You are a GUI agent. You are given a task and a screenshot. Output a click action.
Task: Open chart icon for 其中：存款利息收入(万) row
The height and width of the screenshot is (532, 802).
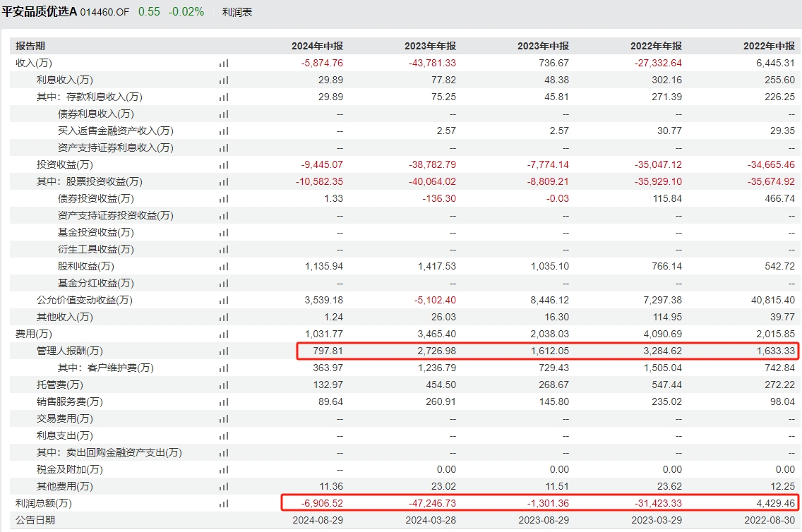[x=224, y=97]
